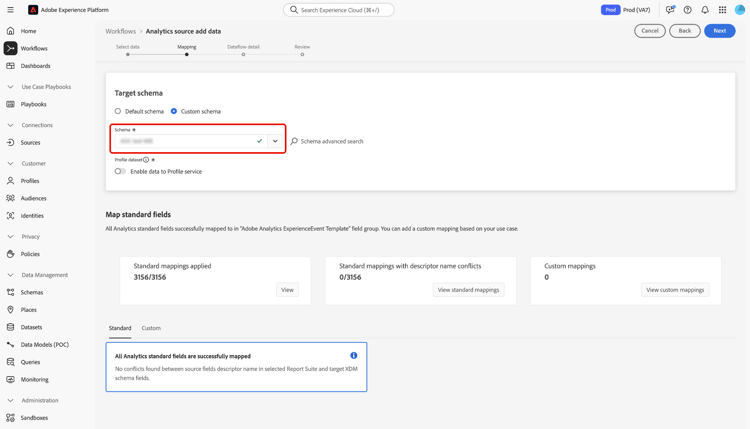Click the blue info icon in mapping notice
The width and height of the screenshot is (750, 429).
click(354, 356)
